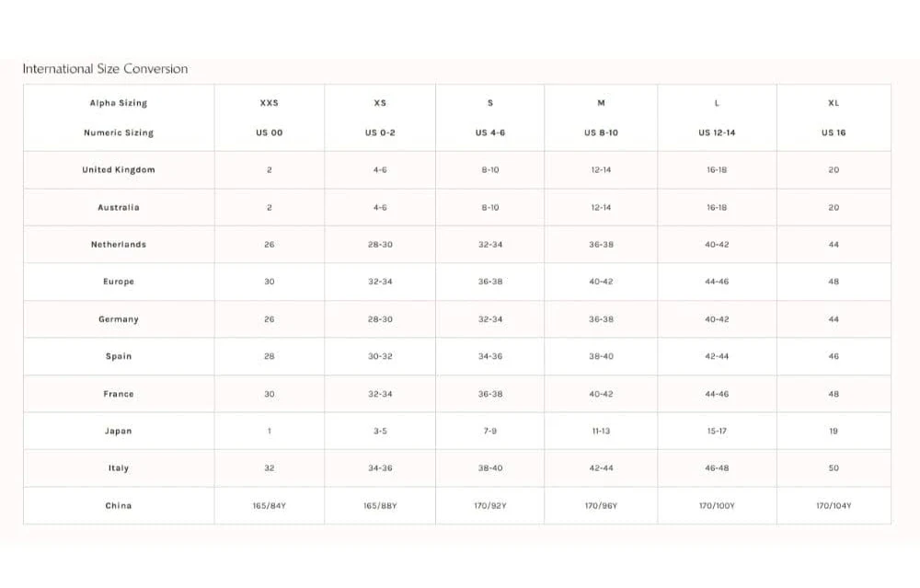Select the Germany row label
The height and width of the screenshot is (588, 920).
118,319
